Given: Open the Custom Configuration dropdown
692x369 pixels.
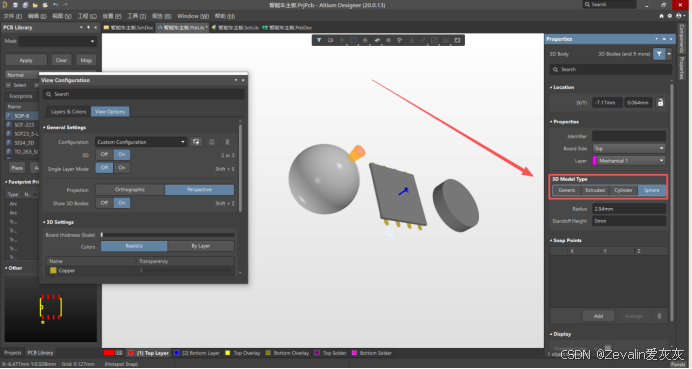Looking at the screenshot, I should [141, 142].
